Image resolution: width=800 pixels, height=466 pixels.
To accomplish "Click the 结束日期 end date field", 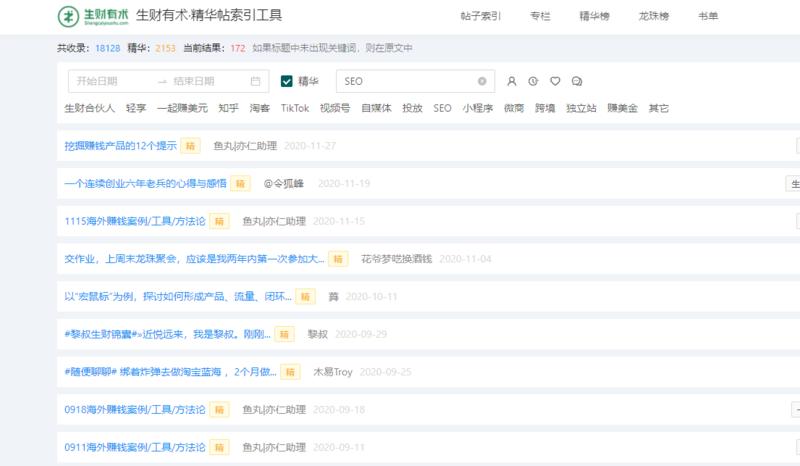I will 194,81.
